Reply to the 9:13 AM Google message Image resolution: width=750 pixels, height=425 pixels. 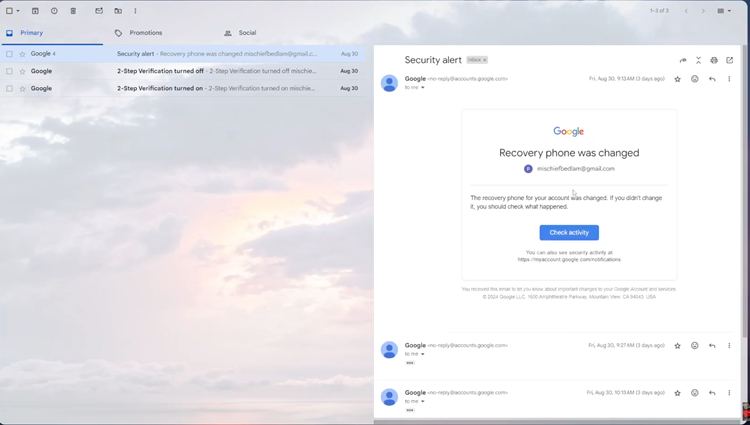712,79
